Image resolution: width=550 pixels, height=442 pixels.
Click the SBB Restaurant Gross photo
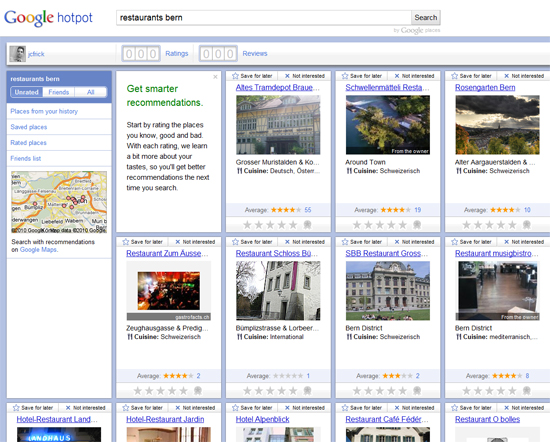388,291
